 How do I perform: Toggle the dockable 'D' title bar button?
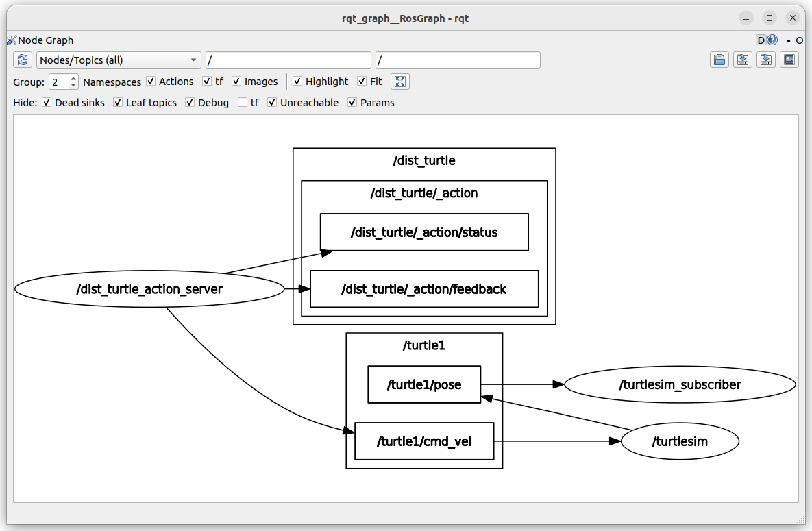[x=761, y=40]
